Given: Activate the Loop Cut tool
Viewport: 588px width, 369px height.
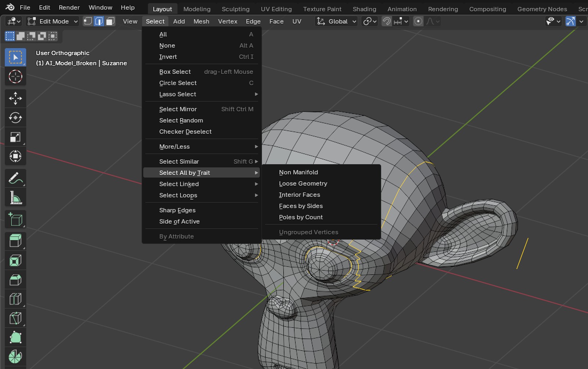Looking at the screenshot, I should point(15,299).
